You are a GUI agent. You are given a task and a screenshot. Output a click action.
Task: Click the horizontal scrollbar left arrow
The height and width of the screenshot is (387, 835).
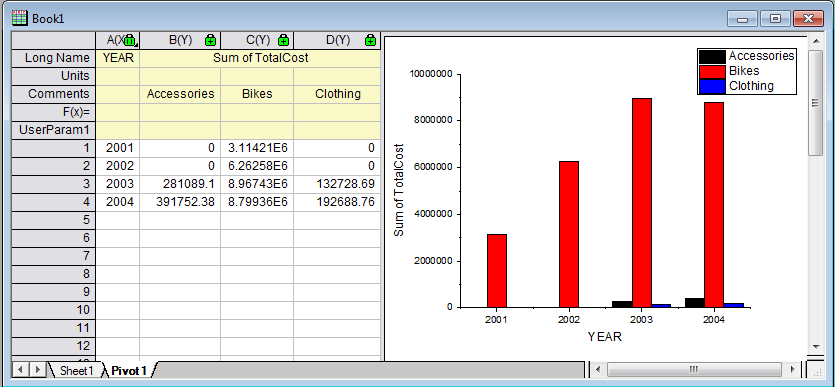(598, 369)
